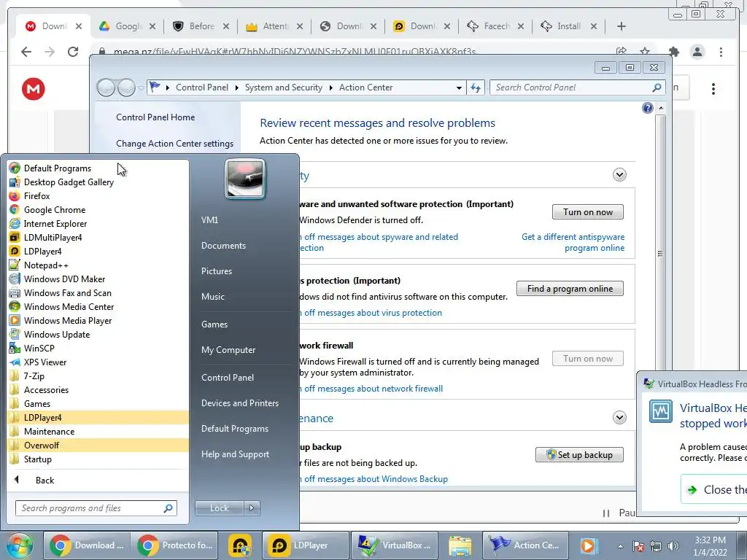Open My Computer from Start menu
Screen dimensions: 747x560
[x=228, y=350]
